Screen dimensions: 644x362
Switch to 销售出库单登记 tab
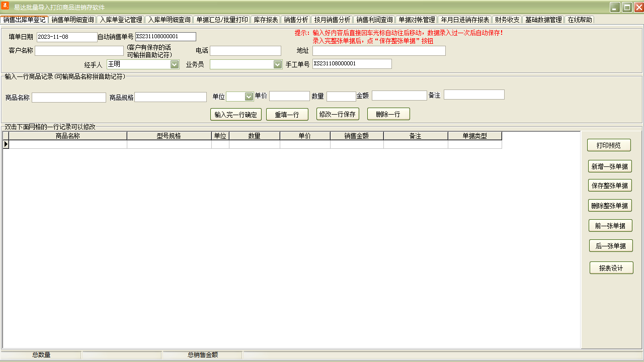[x=24, y=20]
